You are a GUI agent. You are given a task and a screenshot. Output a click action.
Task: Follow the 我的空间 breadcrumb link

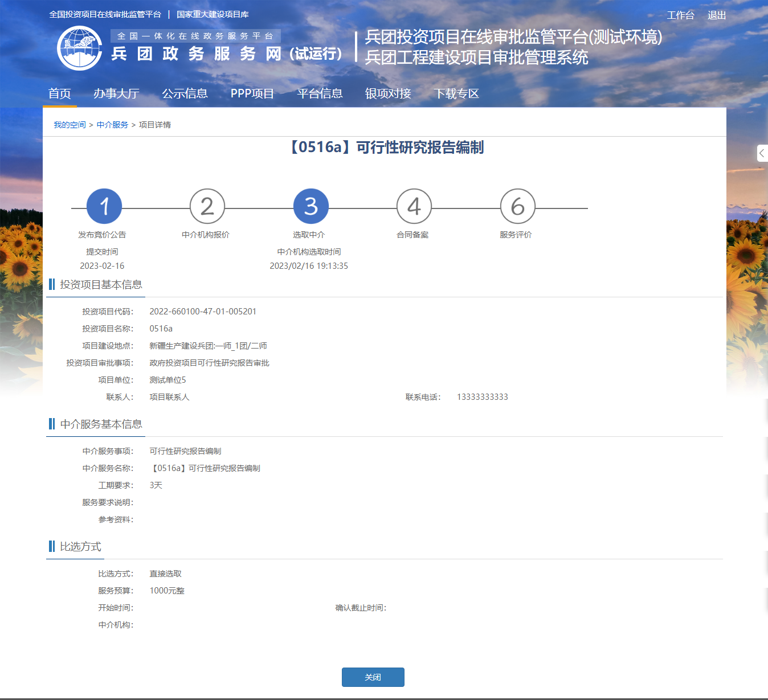pos(70,125)
